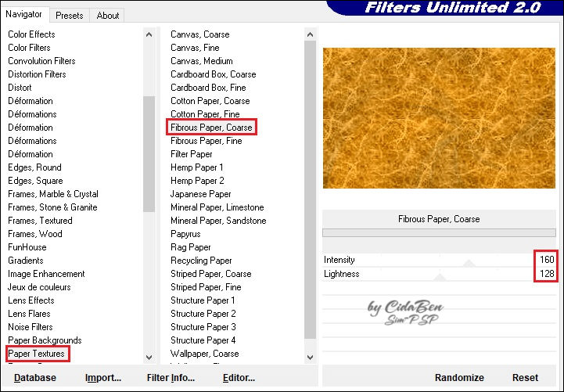Select the Japanese Paper filter
564x392 pixels.
click(201, 194)
